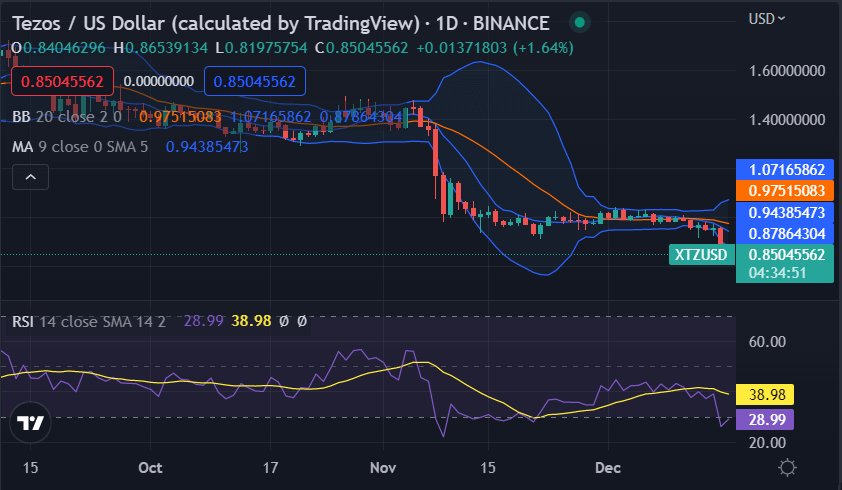Viewport: 842px width, 490px height.
Task: Select the 0.00000000 spread value
Action: click(158, 81)
